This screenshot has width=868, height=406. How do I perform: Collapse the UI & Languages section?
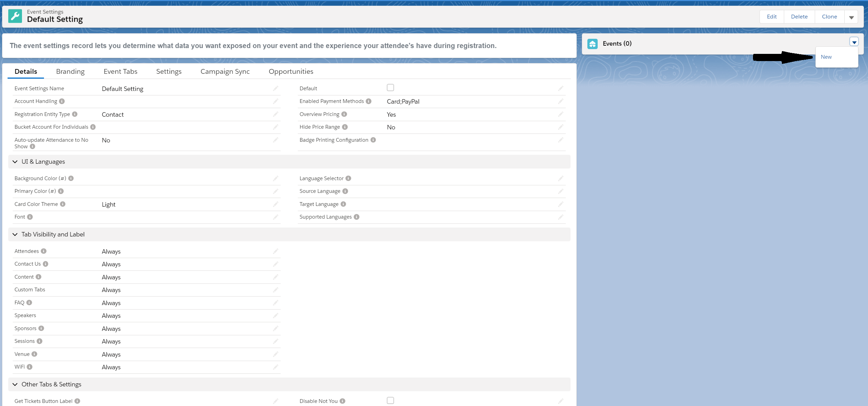tap(15, 162)
